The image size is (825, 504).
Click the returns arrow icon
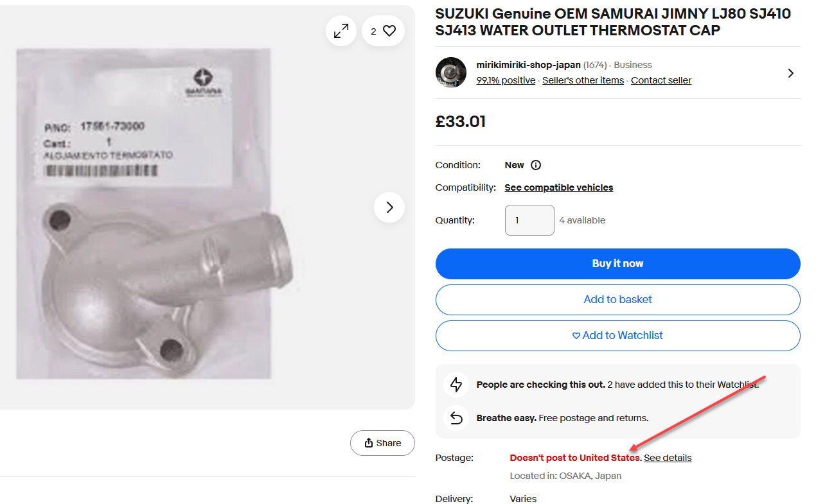point(456,418)
